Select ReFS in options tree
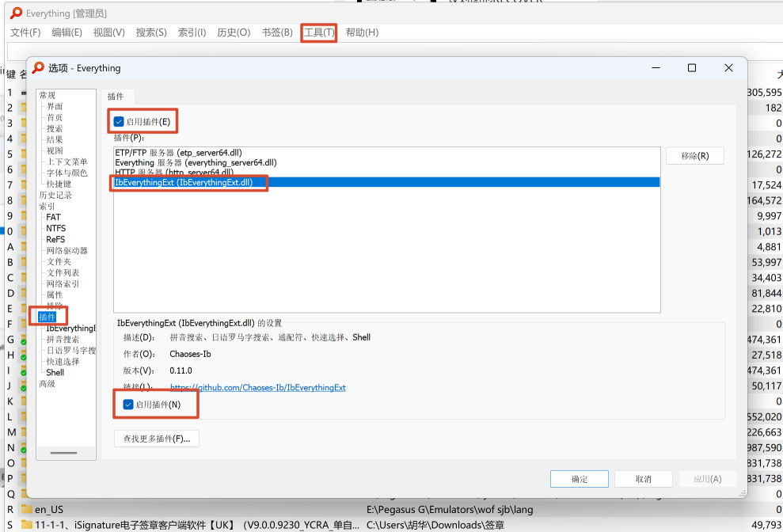783x532 pixels. click(55, 239)
